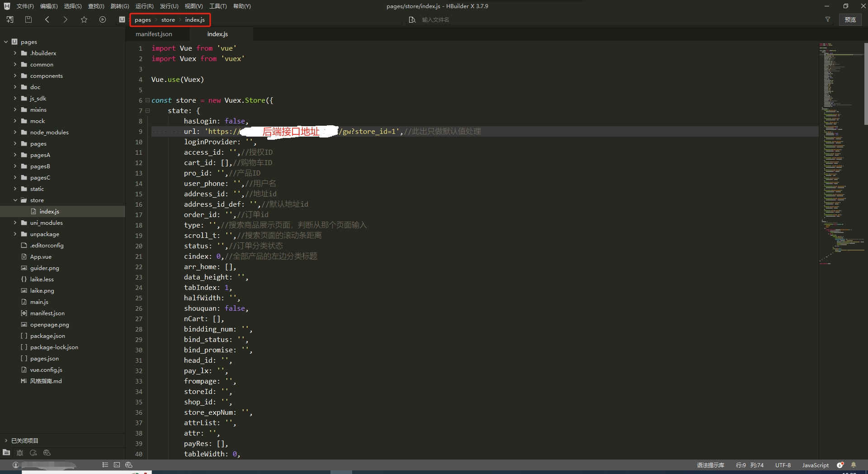The image size is (868, 474).
Task: Click the save file icon in toolbar
Action: click(28, 19)
